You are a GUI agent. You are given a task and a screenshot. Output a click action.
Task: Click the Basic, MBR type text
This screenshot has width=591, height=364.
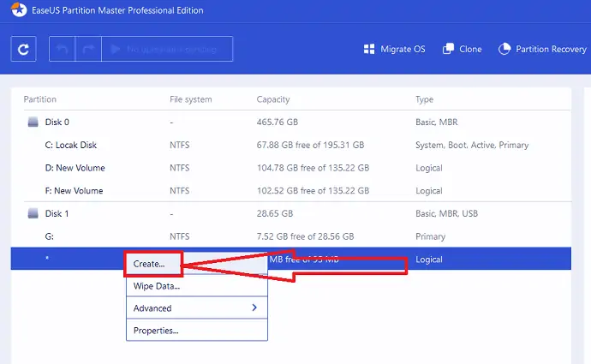[x=437, y=122]
